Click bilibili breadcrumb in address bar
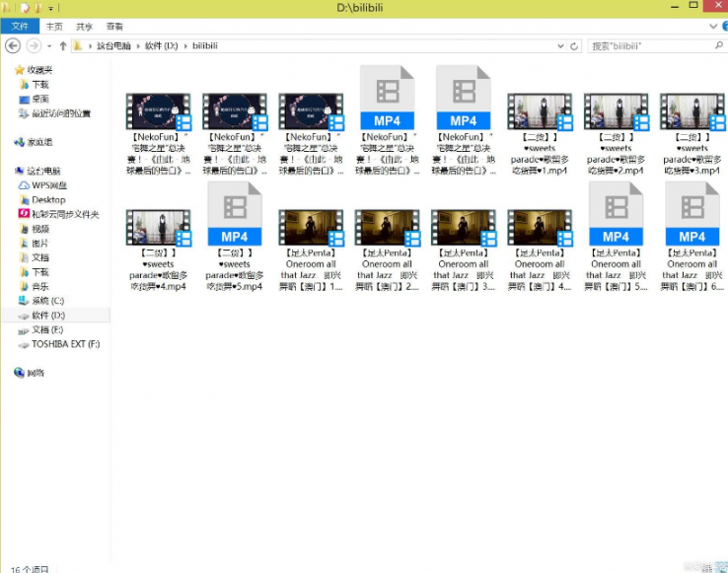728x573 pixels. coord(205,46)
